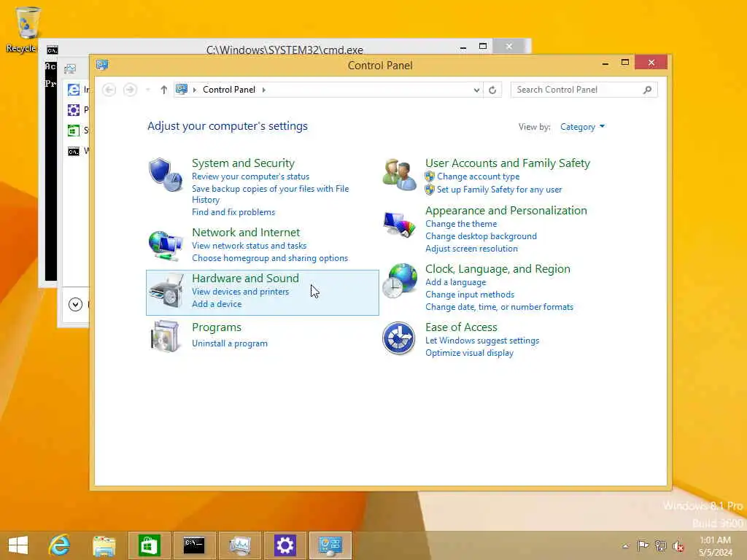Open the Ease of Access heading
The image size is (747, 560).
coord(461,327)
